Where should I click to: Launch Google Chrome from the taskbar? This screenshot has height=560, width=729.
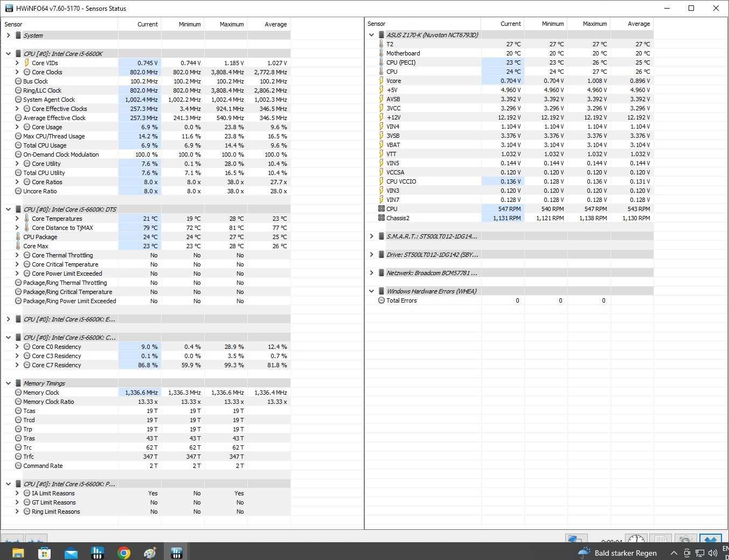124,552
